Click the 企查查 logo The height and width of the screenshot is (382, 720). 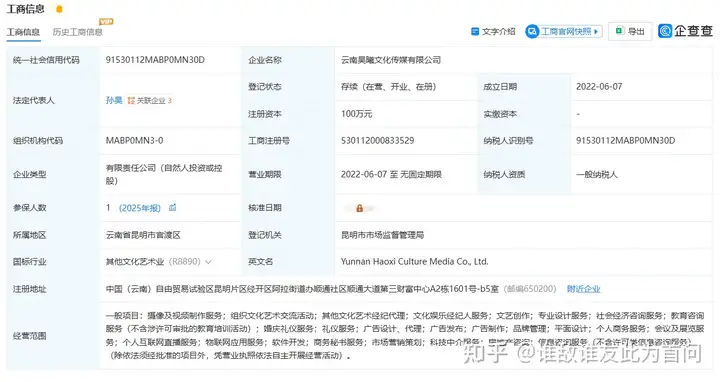click(685, 31)
